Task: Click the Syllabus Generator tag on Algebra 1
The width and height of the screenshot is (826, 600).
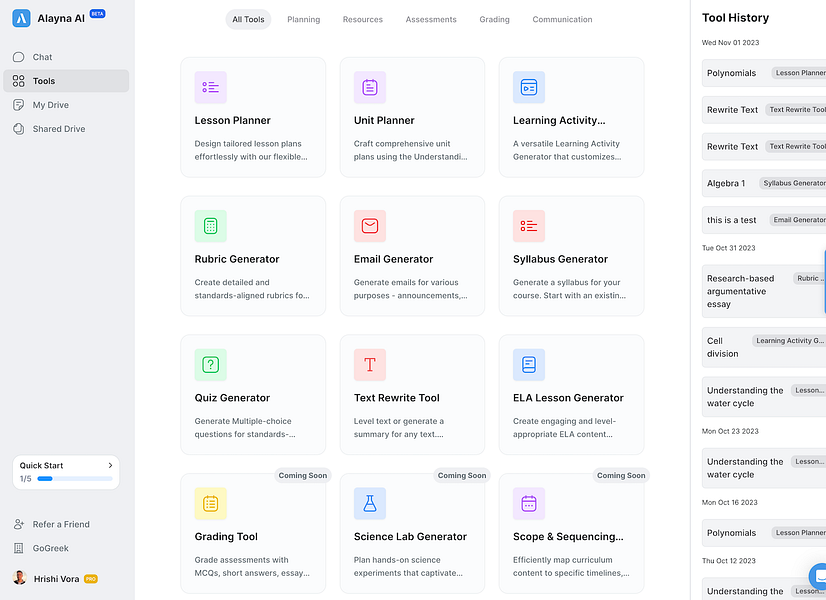Action: pos(793,183)
